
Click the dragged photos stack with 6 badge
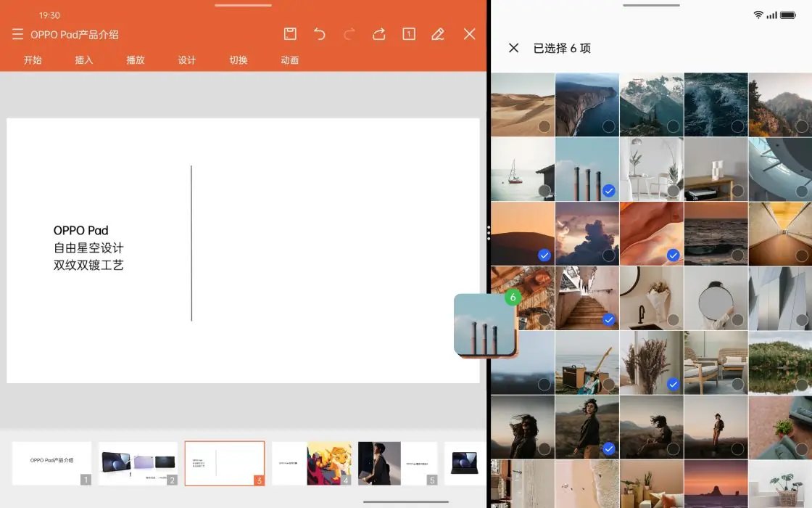[486, 326]
